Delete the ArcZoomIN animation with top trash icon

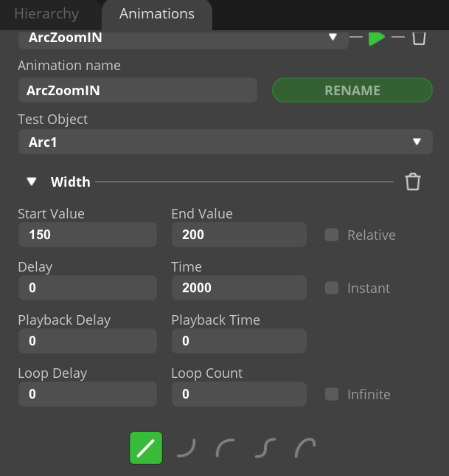[x=420, y=38]
